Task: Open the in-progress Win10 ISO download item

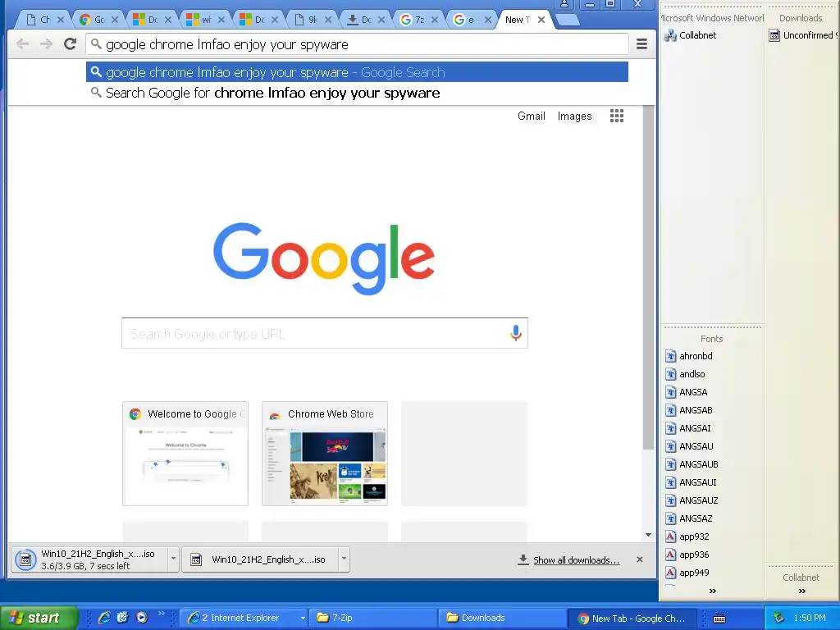Action: click(x=89, y=559)
